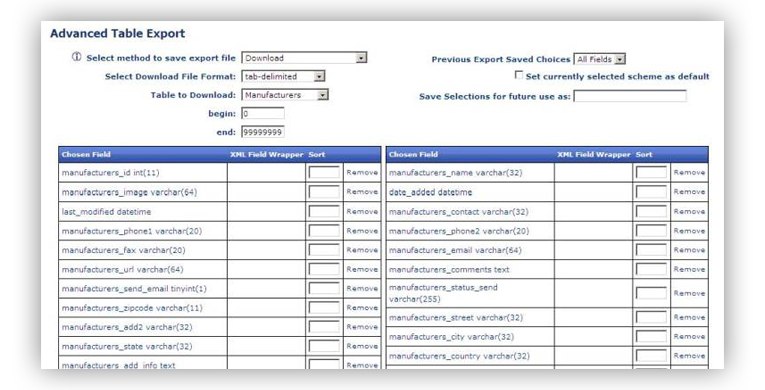Remove the manufacturers_add2 field
Screen dimensions: 765x390
362,327
